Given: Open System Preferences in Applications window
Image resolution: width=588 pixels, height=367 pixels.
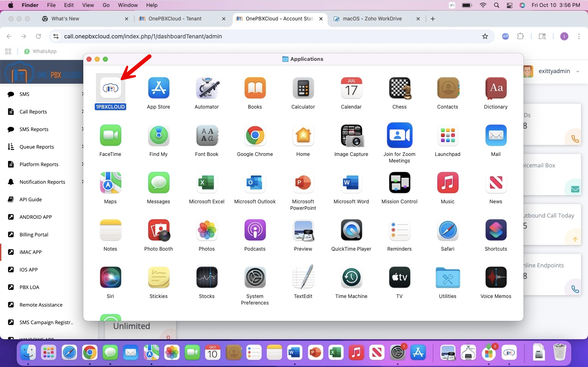Looking at the screenshot, I should click(x=255, y=278).
